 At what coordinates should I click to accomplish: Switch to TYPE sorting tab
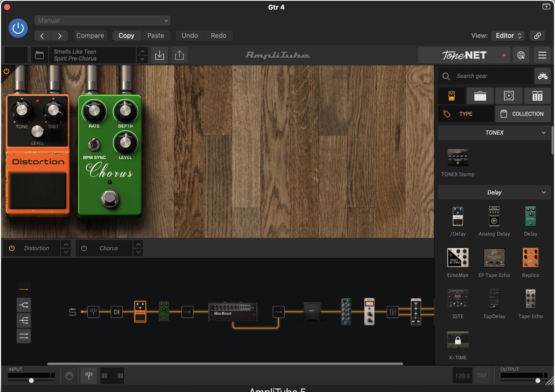(x=466, y=114)
